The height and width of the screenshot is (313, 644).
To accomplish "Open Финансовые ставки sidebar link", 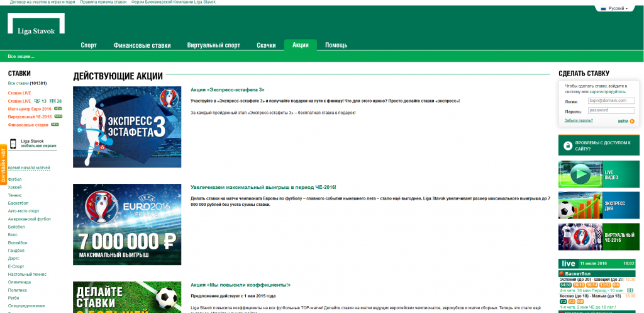I will click(x=28, y=125).
